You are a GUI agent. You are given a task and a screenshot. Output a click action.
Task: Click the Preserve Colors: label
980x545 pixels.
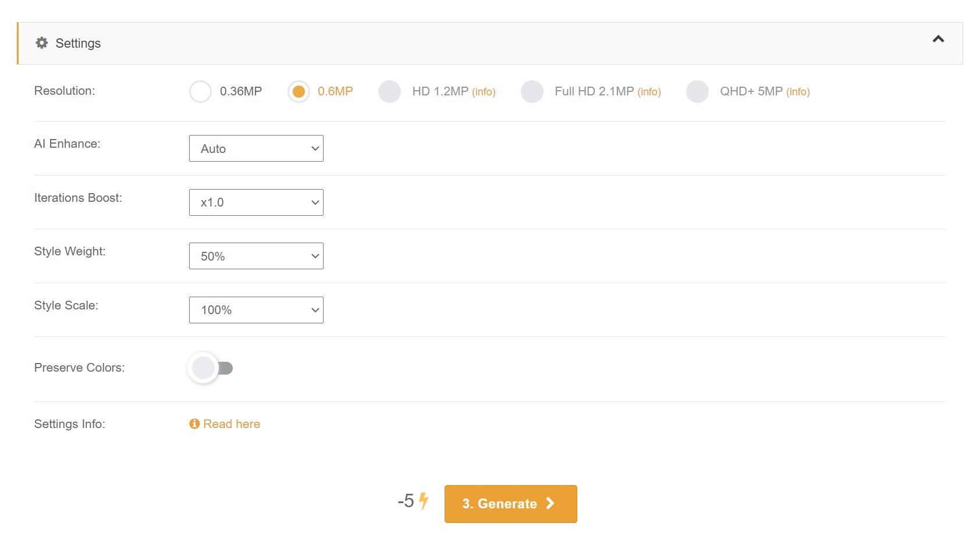coord(80,368)
